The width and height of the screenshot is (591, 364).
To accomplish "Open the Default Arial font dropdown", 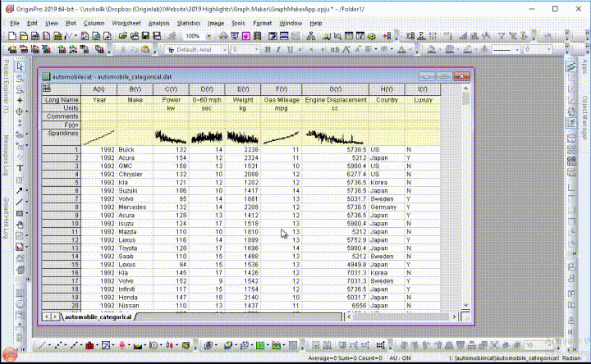I will (225, 49).
